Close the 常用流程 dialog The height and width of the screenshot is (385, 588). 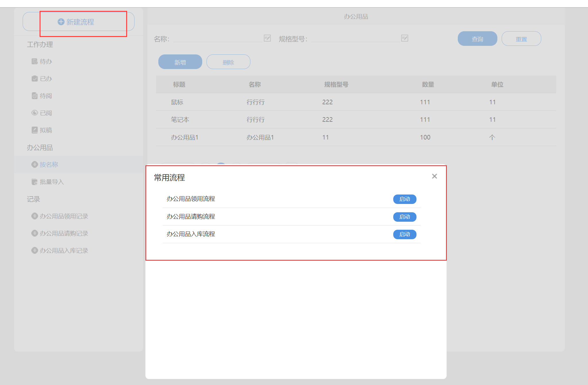434,176
